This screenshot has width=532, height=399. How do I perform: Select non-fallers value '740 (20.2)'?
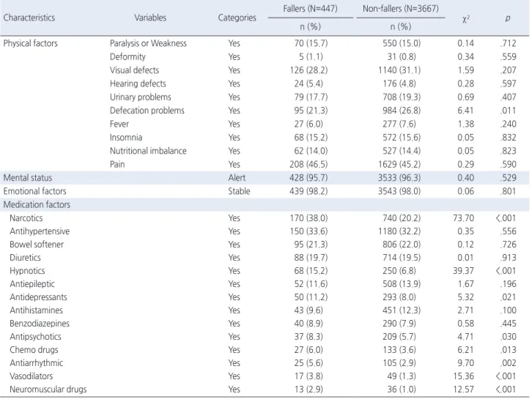pyautogui.click(x=402, y=218)
